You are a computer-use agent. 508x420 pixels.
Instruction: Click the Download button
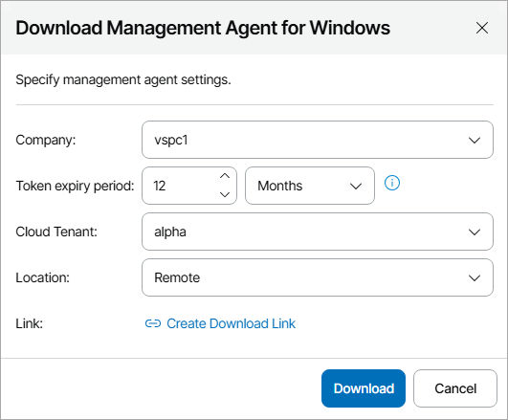tap(364, 388)
